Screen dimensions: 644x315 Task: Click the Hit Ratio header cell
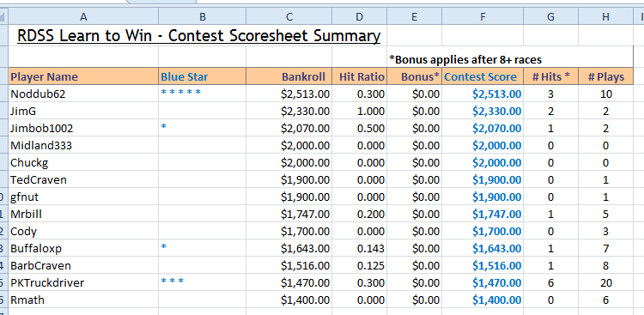pos(360,76)
